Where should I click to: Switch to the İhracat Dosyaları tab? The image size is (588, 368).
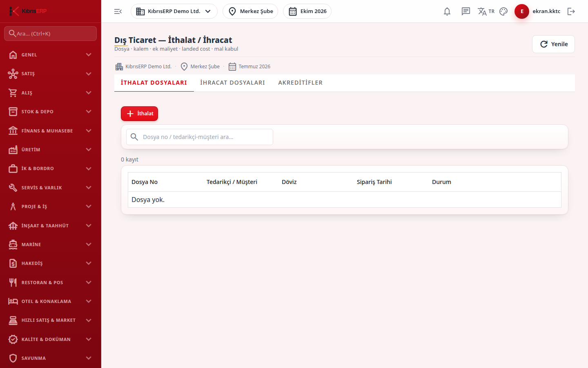(233, 83)
